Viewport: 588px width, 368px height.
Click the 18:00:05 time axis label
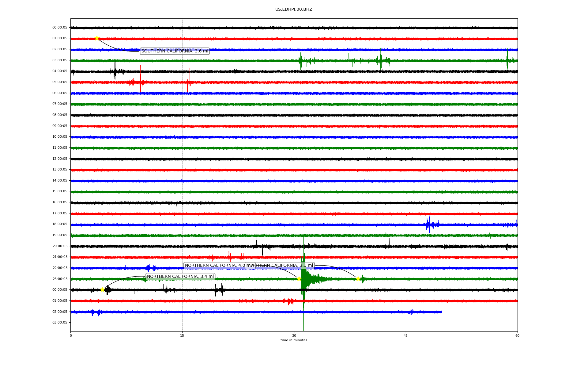click(x=60, y=224)
